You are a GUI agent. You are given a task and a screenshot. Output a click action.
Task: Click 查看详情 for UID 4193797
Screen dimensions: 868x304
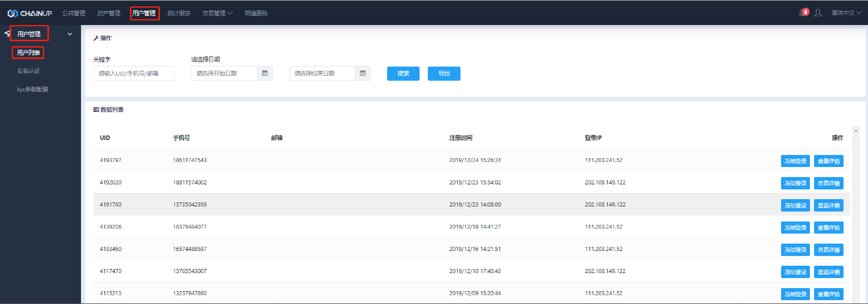(829, 161)
